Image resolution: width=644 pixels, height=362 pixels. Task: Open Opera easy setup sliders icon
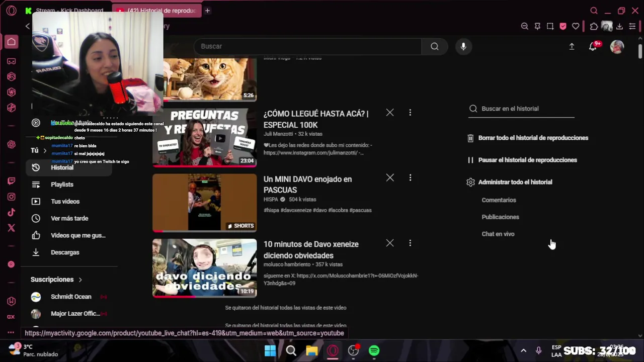pyautogui.click(x=632, y=26)
